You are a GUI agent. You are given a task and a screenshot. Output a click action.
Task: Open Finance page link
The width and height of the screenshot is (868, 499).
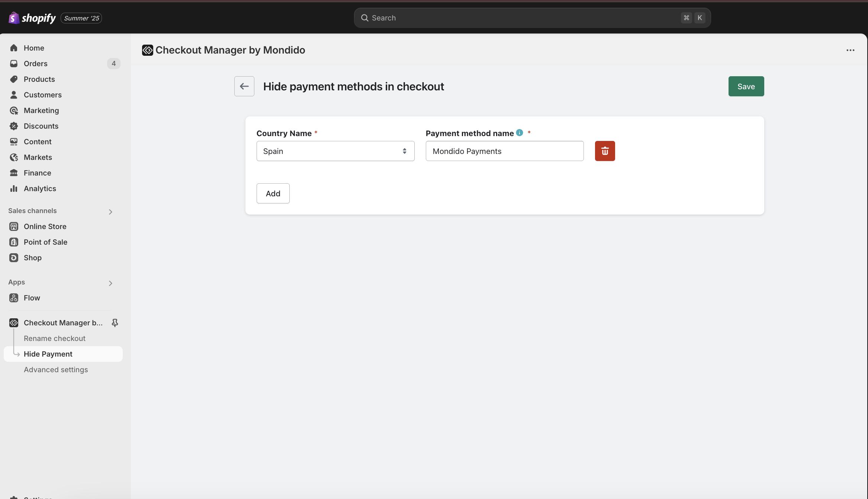[38, 173]
